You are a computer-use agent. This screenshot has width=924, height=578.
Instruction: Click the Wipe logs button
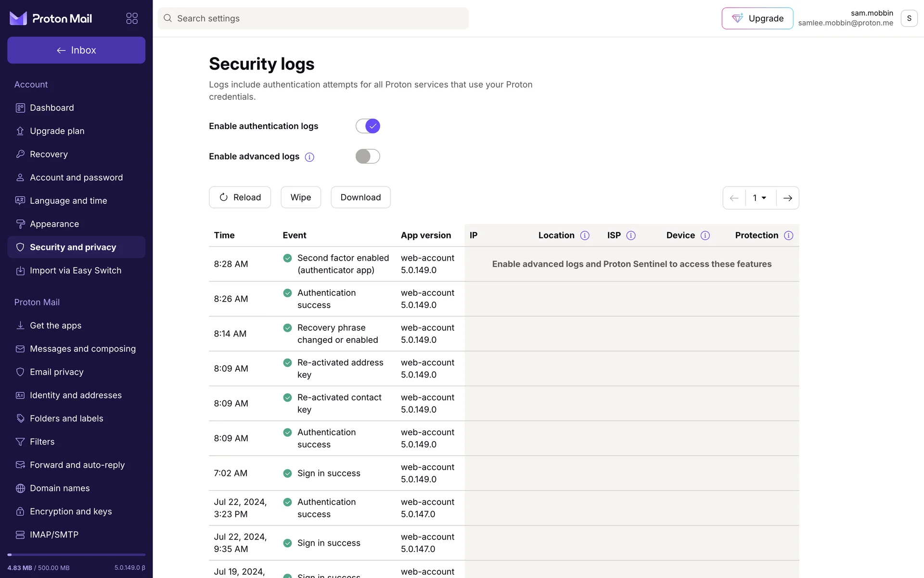(301, 197)
